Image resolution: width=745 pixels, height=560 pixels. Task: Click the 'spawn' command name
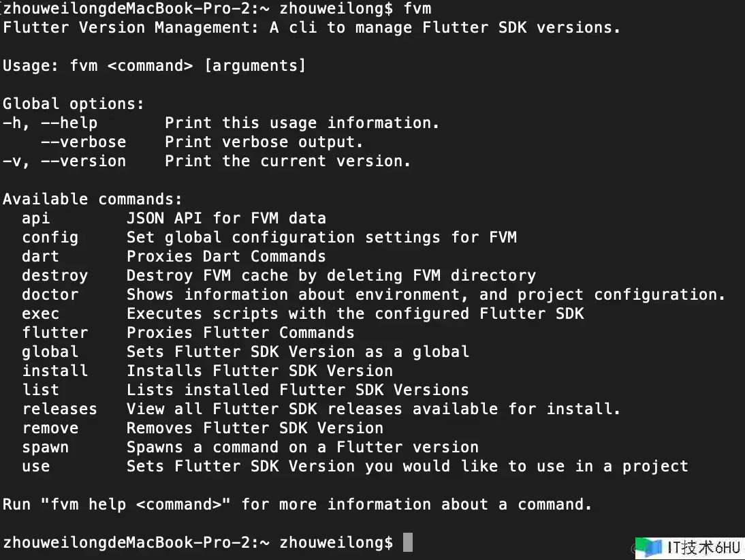pyautogui.click(x=45, y=448)
